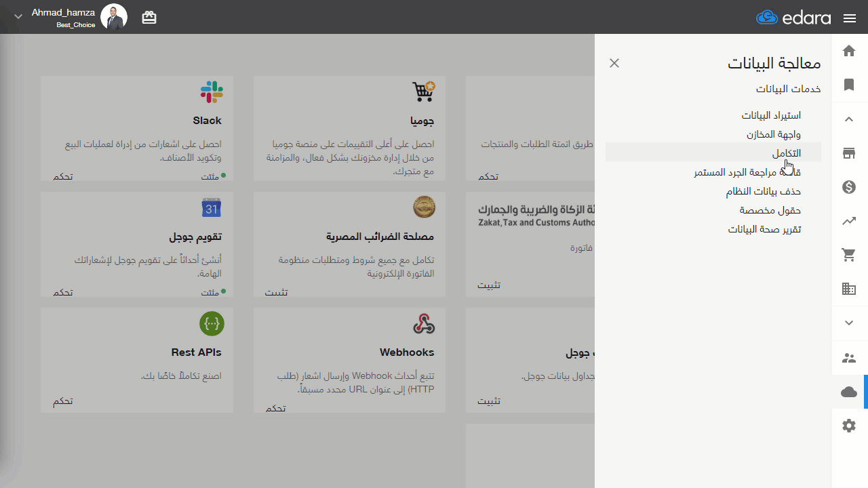Click the Ahmad_hamza profile avatar
Screen dimensions: 868x488
point(114,17)
